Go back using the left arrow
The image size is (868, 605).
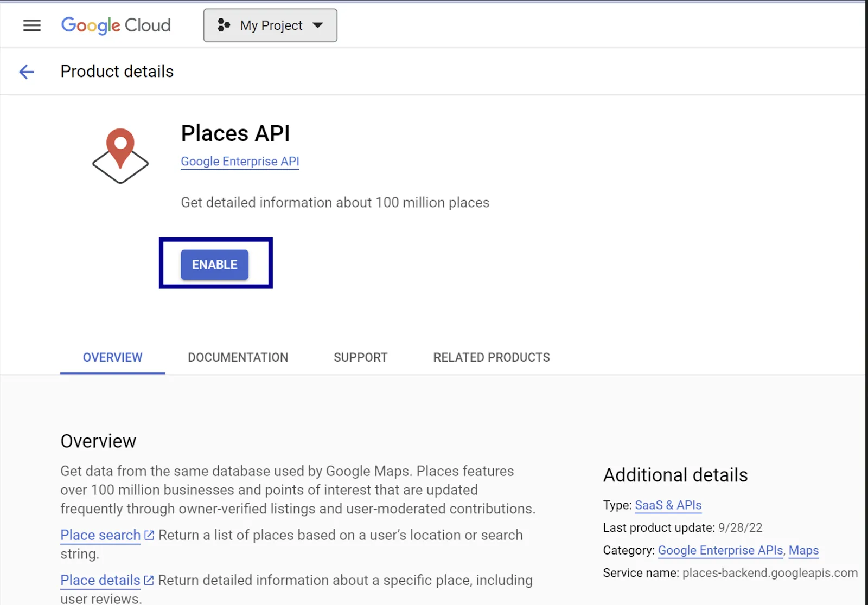tap(27, 72)
